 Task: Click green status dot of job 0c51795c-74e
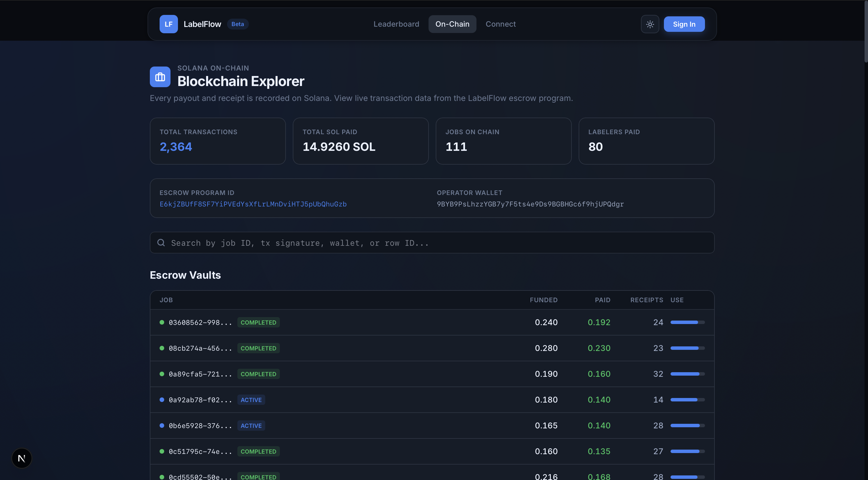tap(162, 451)
